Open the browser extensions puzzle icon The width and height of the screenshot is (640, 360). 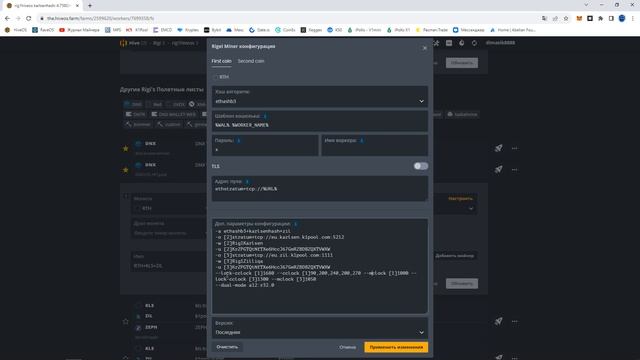click(600, 18)
